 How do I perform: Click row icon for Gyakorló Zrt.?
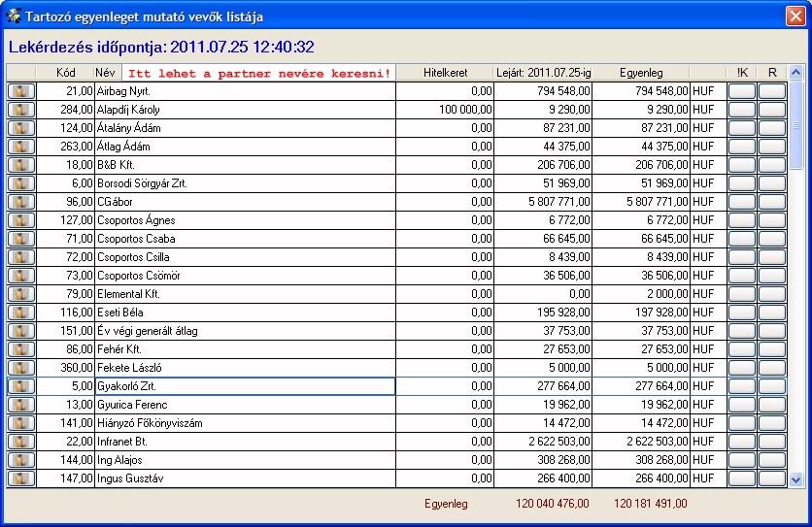pos(21,386)
